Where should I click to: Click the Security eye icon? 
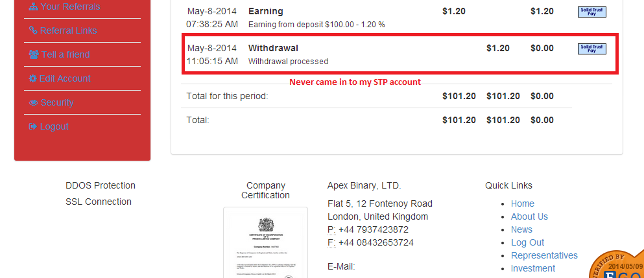point(33,102)
